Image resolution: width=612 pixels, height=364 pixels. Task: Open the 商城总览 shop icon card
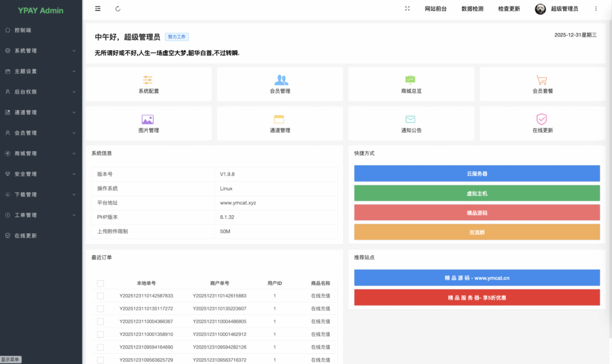411,84
